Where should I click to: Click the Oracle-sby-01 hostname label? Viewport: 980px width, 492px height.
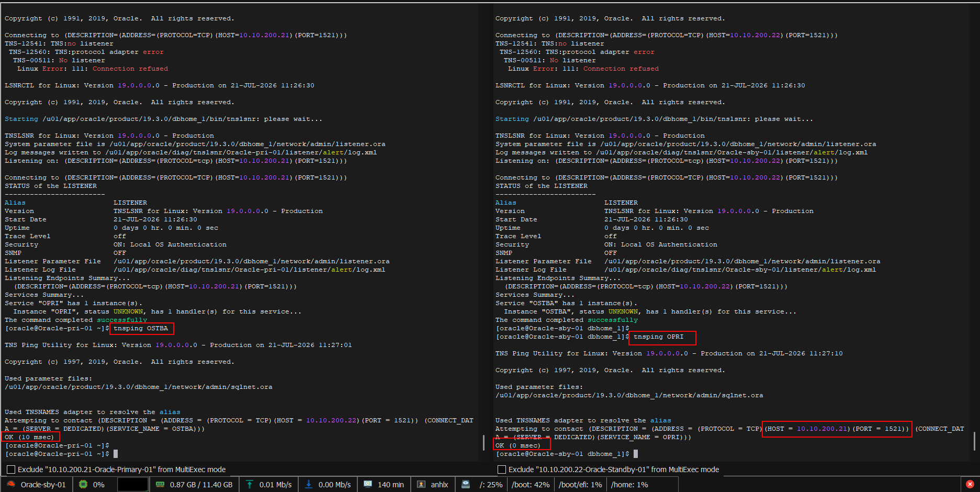[x=43, y=485]
